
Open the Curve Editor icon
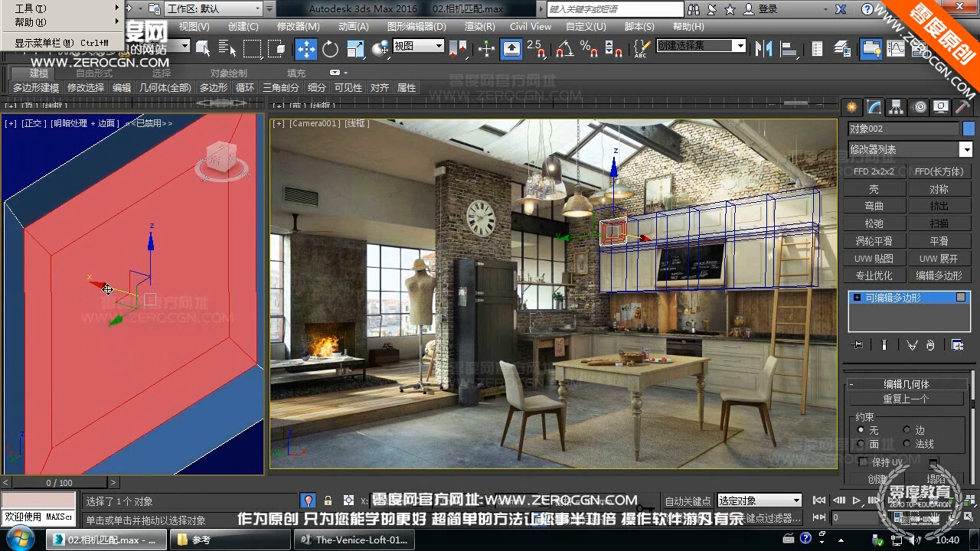point(896,49)
